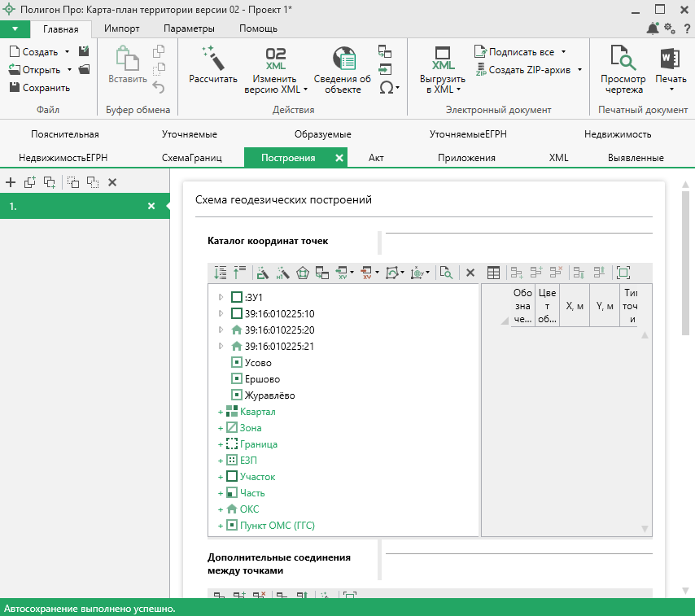This screenshot has width=695, height=616.
Task: Select the Усово point item box
Action: pyautogui.click(x=237, y=363)
